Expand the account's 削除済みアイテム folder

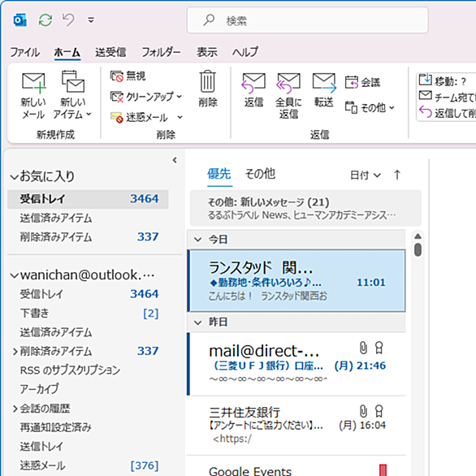(x=15, y=352)
